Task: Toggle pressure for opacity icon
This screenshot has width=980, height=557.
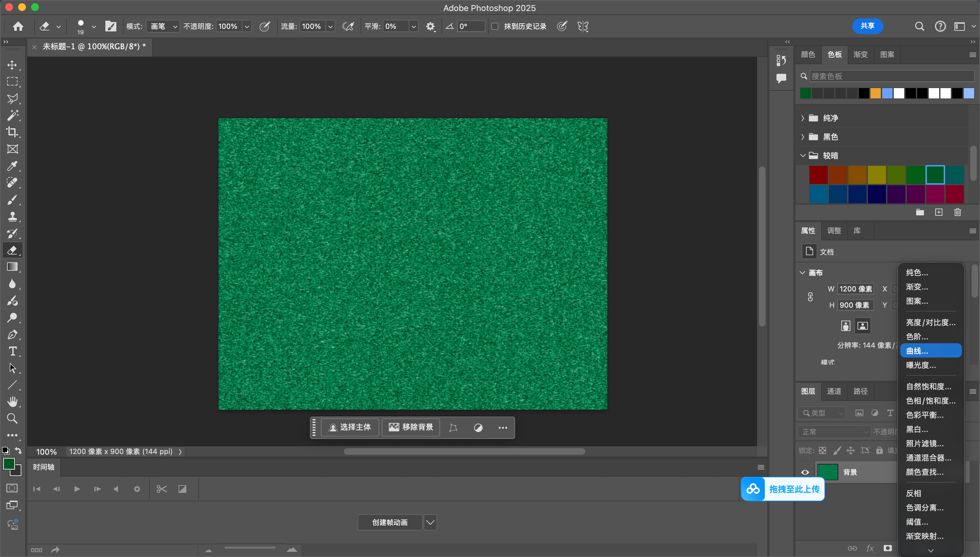Action: coord(264,27)
